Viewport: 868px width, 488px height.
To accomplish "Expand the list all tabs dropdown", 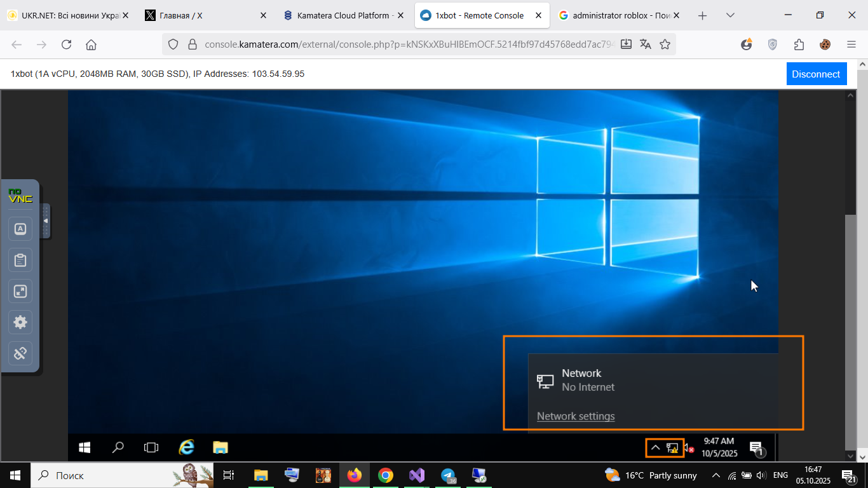I will pos(730,15).
